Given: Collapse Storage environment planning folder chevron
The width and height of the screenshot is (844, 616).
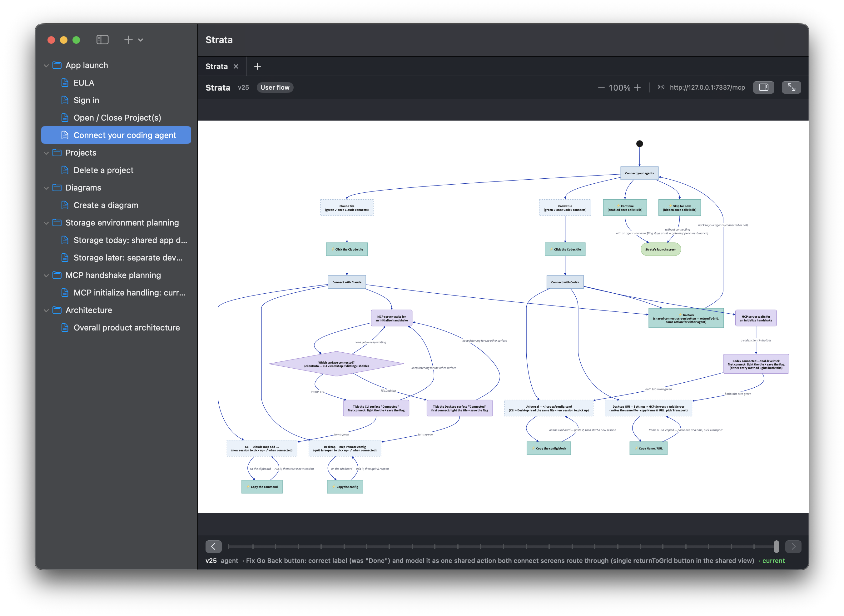Looking at the screenshot, I should click(46, 223).
